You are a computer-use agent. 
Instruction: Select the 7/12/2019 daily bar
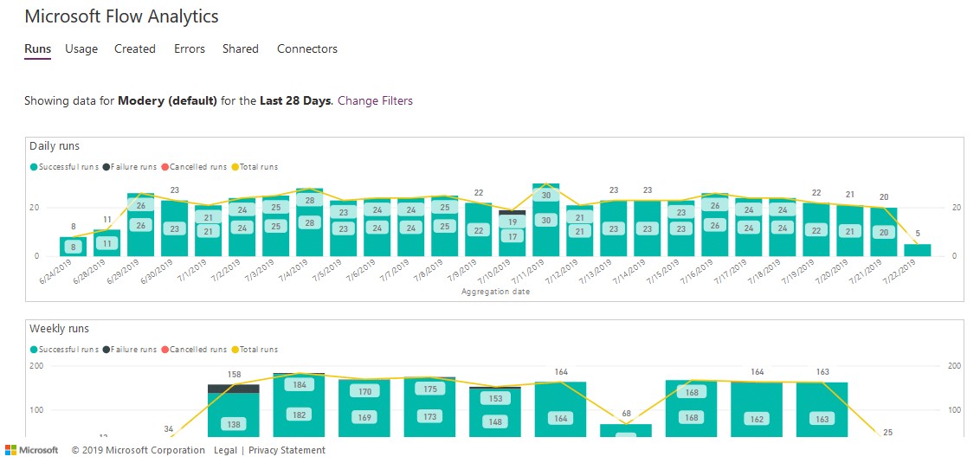[579, 231]
